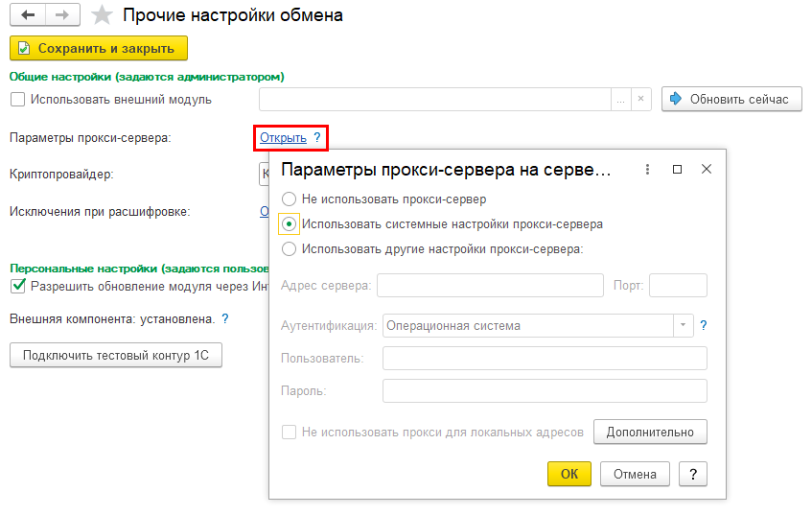
Task: Add page to favorites with star icon
Action: point(102,16)
